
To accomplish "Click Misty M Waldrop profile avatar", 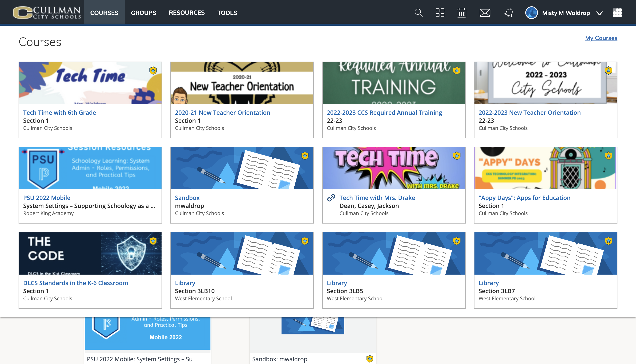I will pos(531,12).
